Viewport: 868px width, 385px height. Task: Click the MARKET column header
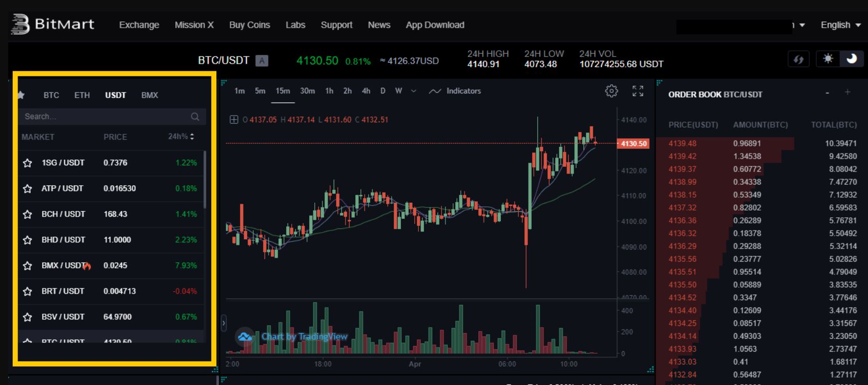point(38,137)
